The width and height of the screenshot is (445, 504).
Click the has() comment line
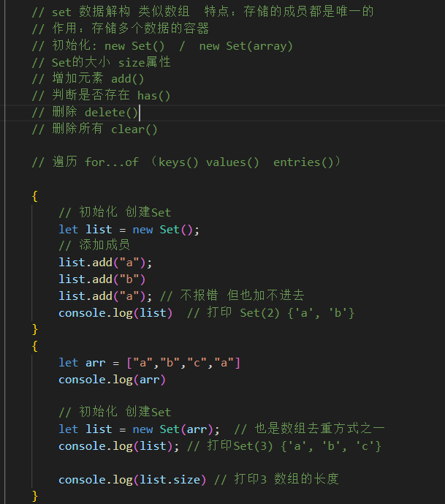(102, 95)
